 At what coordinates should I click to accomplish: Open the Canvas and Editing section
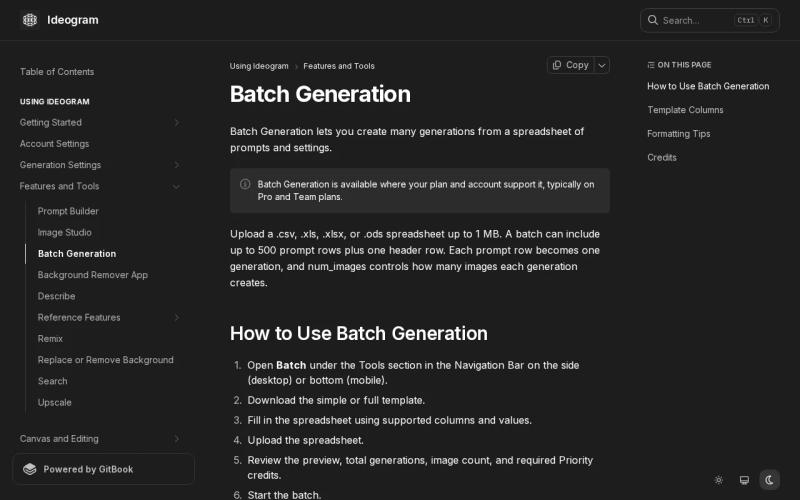(x=59, y=439)
